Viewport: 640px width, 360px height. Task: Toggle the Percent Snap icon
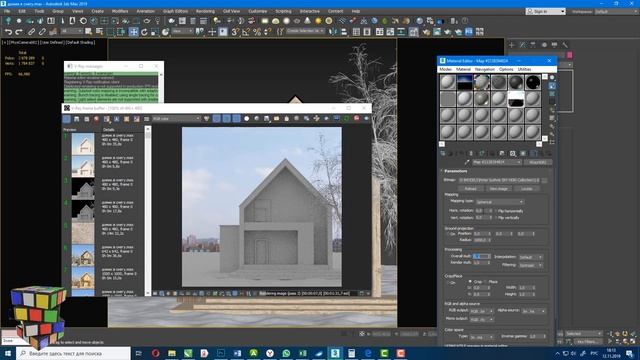pyautogui.click(x=257, y=32)
